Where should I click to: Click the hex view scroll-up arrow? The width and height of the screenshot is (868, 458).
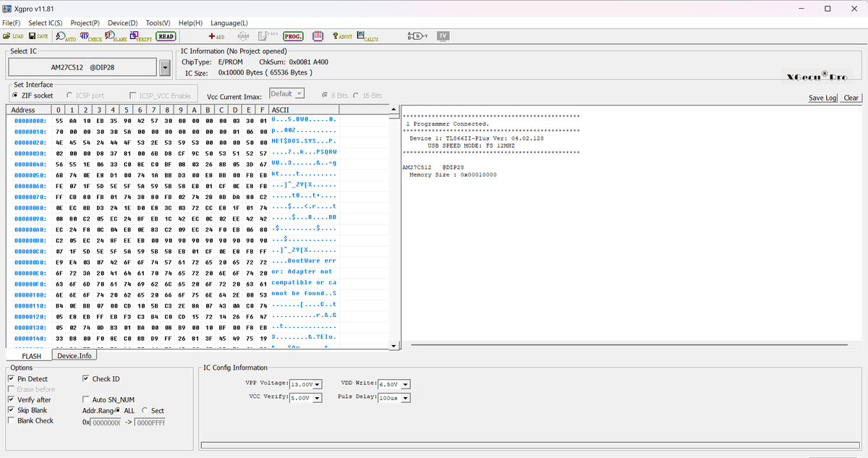point(394,110)
